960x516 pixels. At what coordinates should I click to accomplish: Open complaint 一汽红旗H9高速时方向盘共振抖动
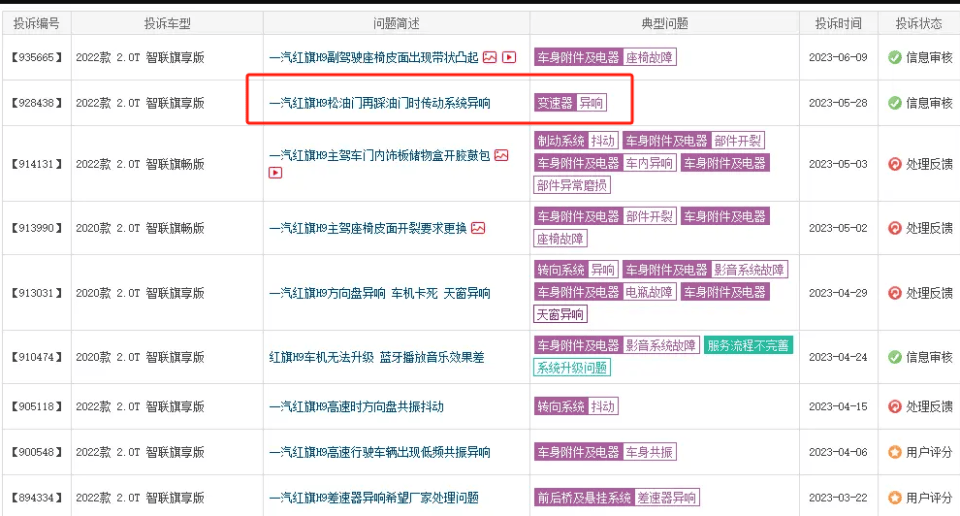(356, 407)
